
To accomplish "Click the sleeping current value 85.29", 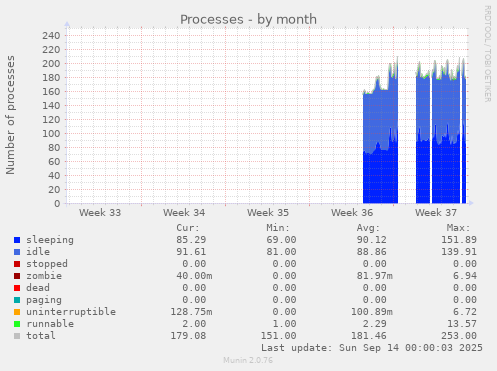I will tap(191, 240).
